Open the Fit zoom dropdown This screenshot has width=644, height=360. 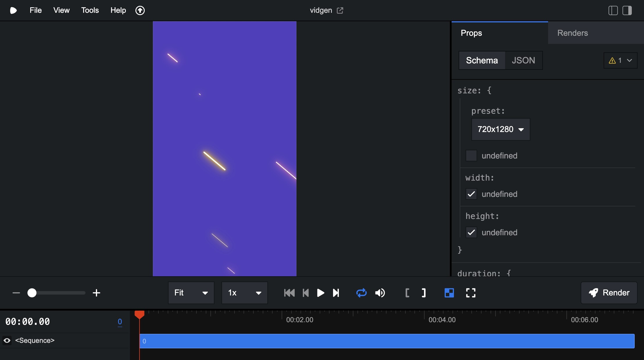coord(191,293)
